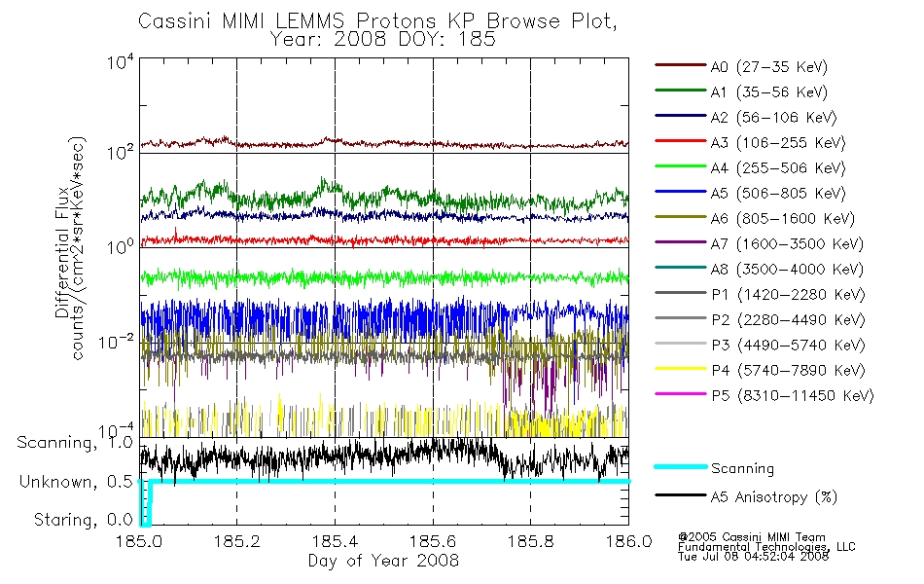Viewport: 924px width, 584px height.
Task: Click the A0 (27-35 KeV) legend color line
Action: point(681,65)
